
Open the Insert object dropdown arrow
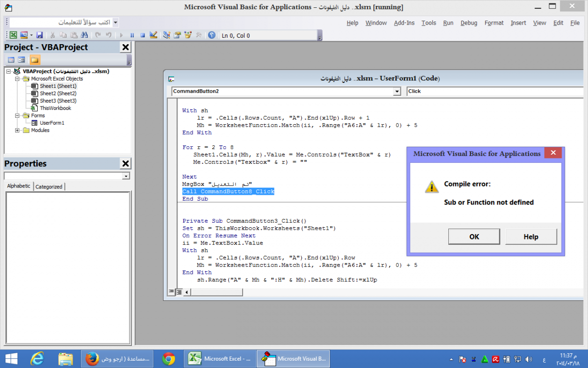point(31,35)
